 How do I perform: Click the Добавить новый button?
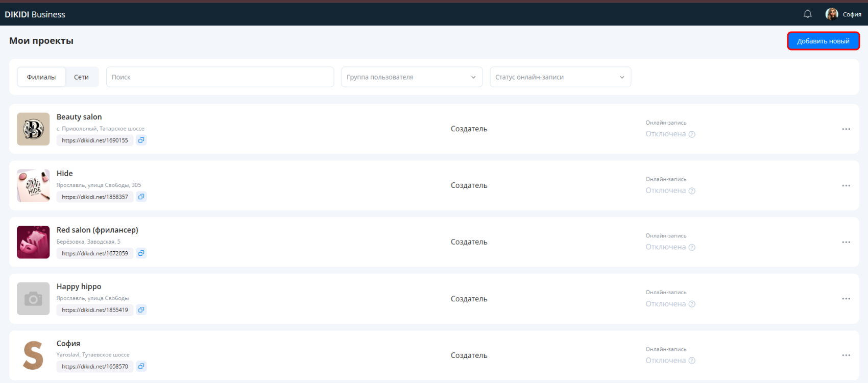pyautogui.click(x=823, y=41)
